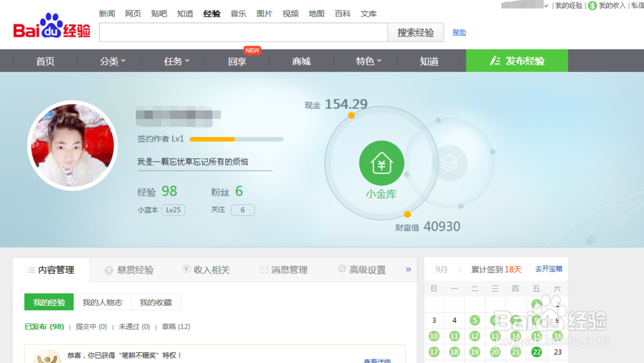Open 回享 in the navigation bar
Viewport: 644px width, 363px height.
pyautogui.click(x=237, y=61)
